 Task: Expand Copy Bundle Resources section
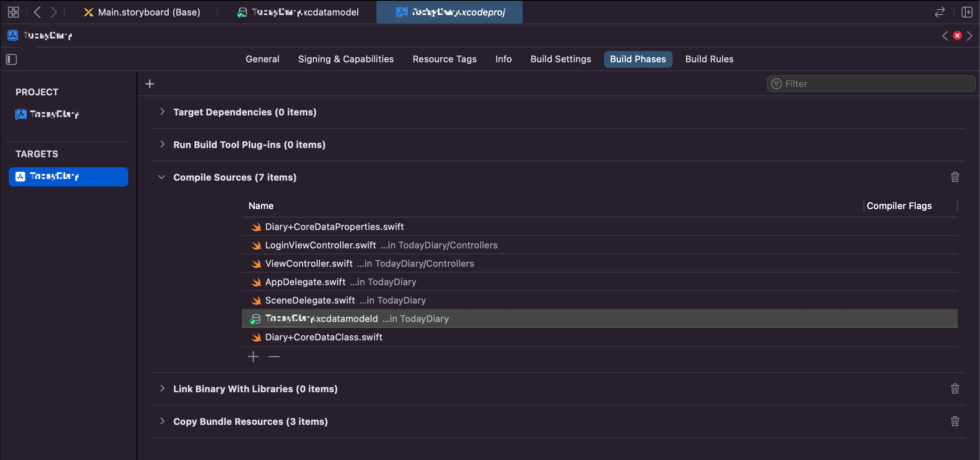click(x=162, y=422)
